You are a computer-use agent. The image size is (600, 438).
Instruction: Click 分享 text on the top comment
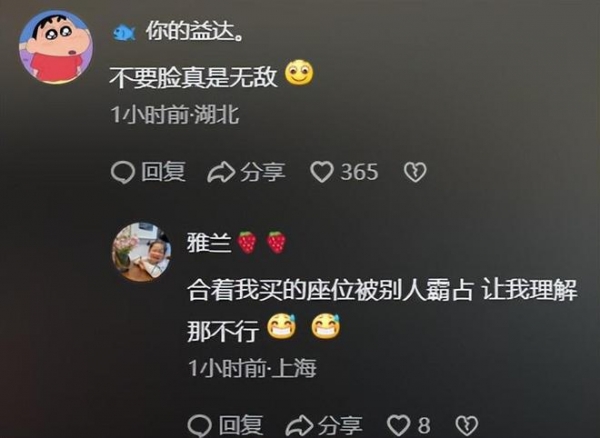pyautogui.click(x=263, y=172)
